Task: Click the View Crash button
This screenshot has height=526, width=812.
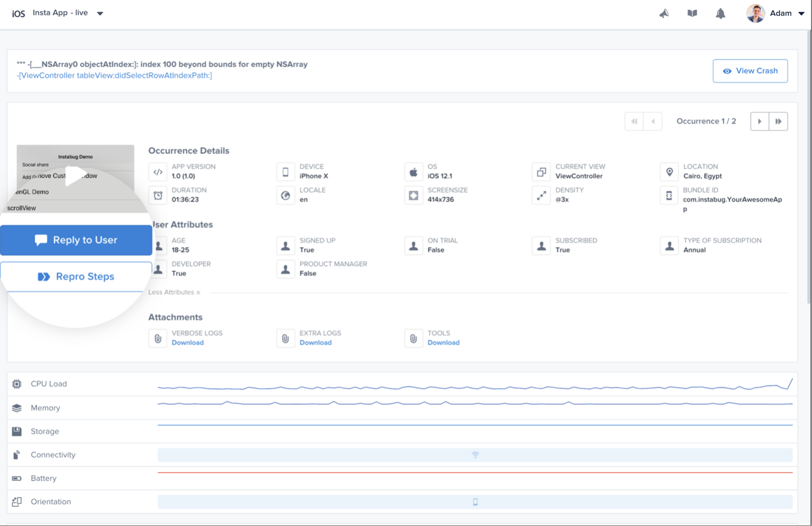Action: [750, 71]
